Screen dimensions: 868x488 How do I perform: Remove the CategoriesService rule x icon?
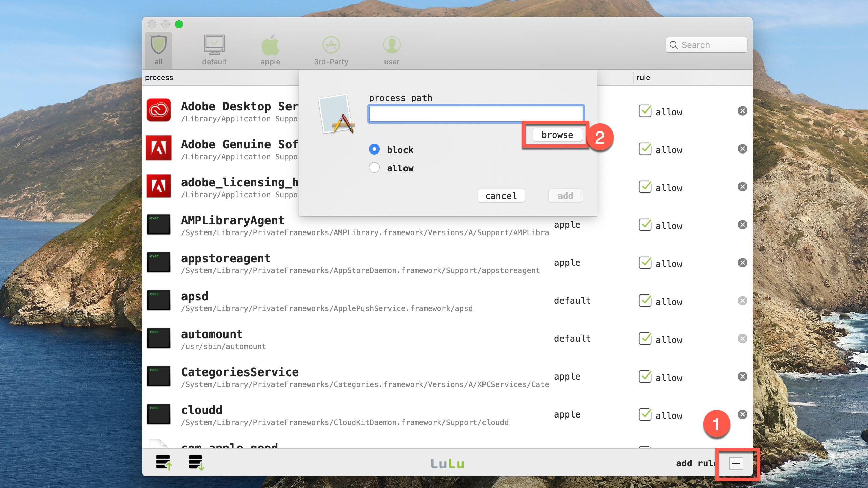(742, 377)
